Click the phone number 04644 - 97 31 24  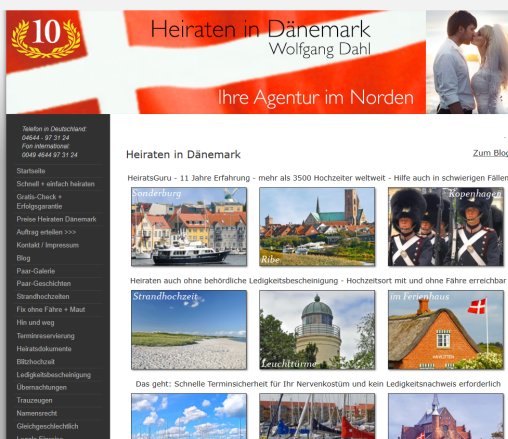click(x=46, y=138)
